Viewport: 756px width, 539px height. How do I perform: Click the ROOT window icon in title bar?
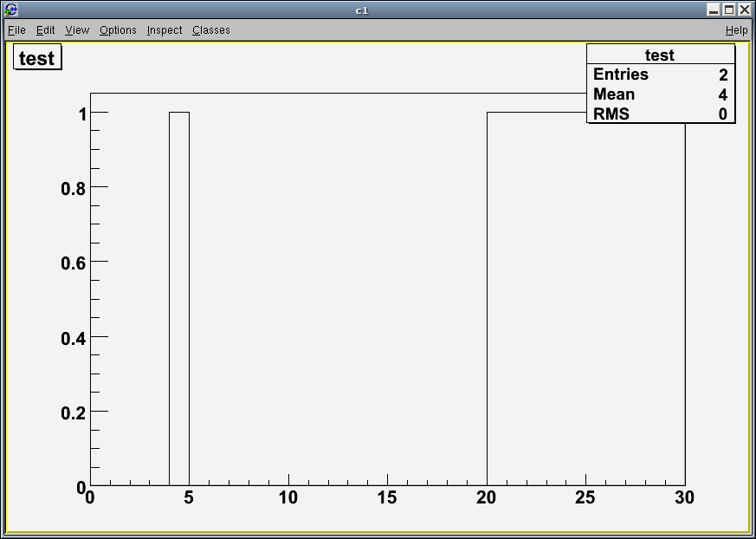tap(10, 10)
